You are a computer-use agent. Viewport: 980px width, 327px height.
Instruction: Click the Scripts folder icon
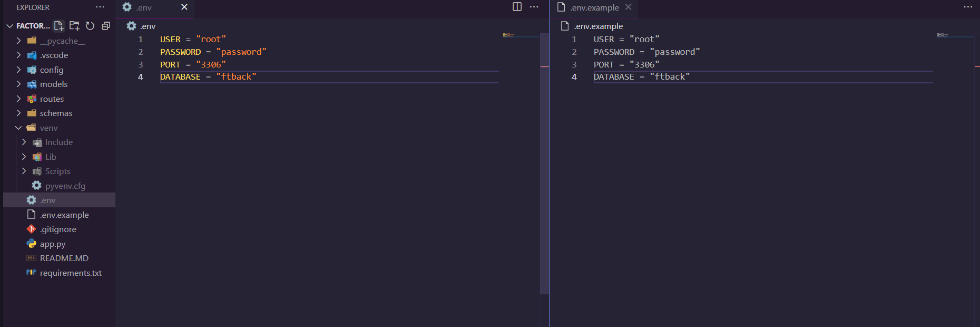click(x=37, y=171)
